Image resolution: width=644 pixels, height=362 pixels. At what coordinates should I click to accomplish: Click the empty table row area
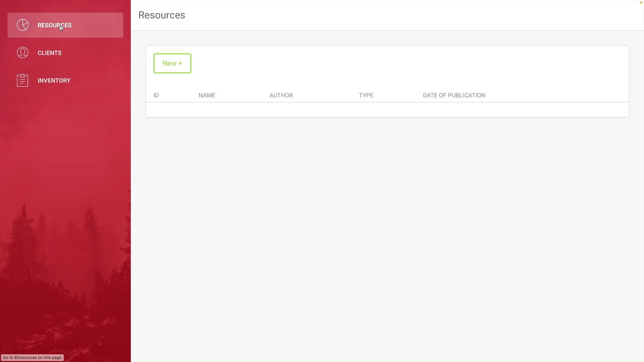[387, 110]
